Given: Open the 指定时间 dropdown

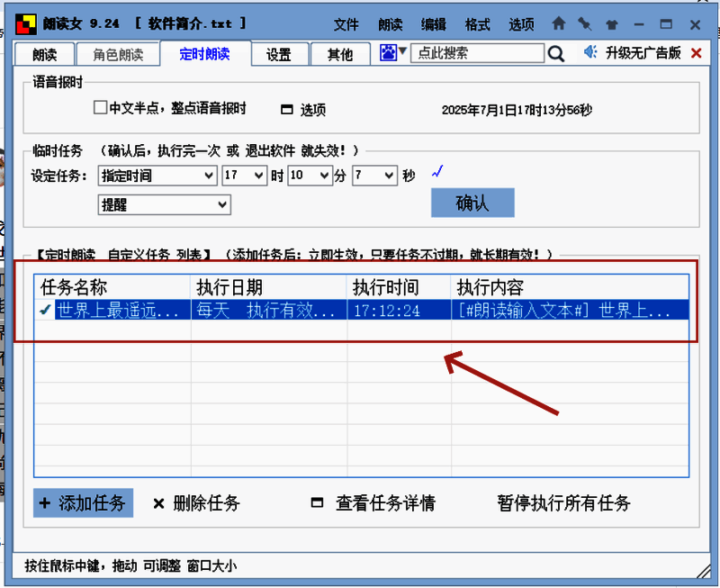Looking at the screenshot, I should (x=157, y=176).
